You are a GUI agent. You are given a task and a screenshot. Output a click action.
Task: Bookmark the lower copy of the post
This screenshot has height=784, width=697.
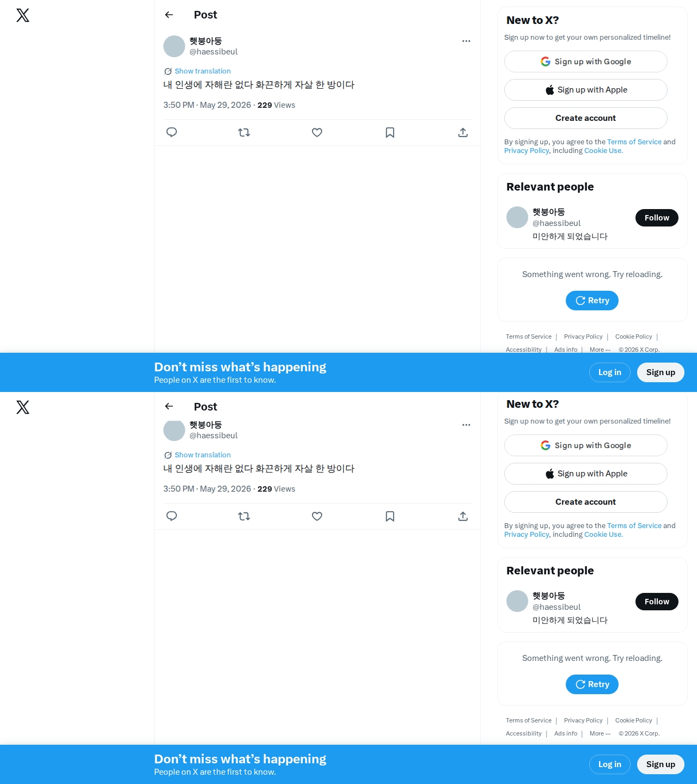tap(390, 516)
